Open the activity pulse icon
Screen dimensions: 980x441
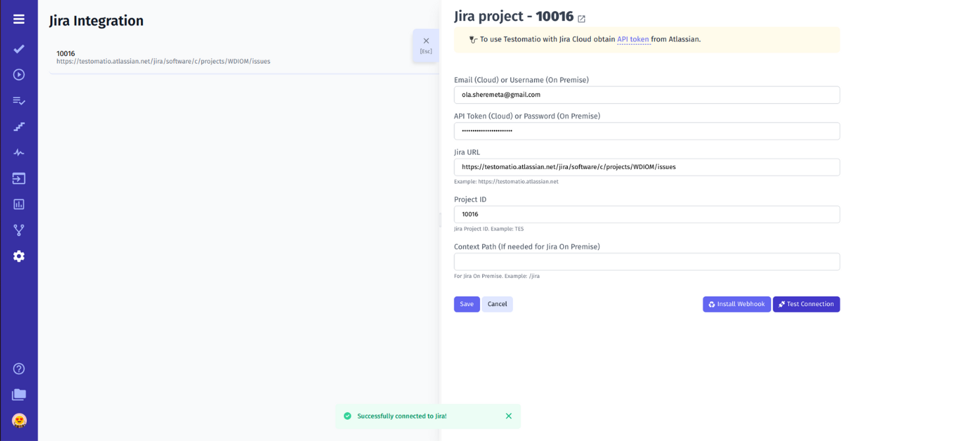coord(18,152)
